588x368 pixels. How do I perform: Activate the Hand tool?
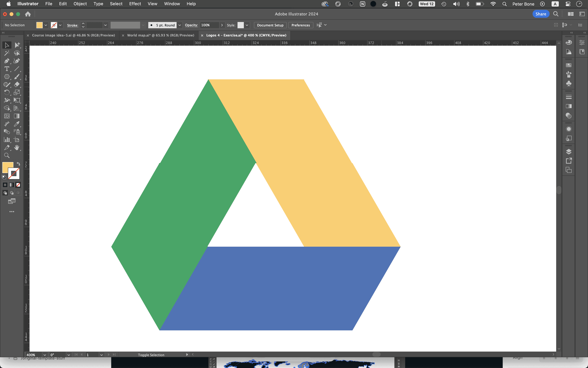(x=17, y=148)
